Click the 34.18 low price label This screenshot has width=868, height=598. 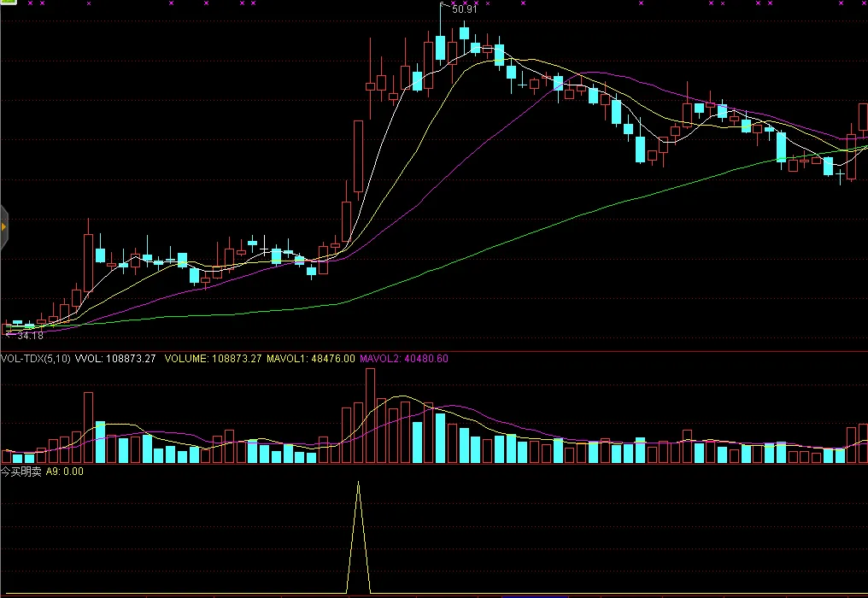(x=31, y=336)
